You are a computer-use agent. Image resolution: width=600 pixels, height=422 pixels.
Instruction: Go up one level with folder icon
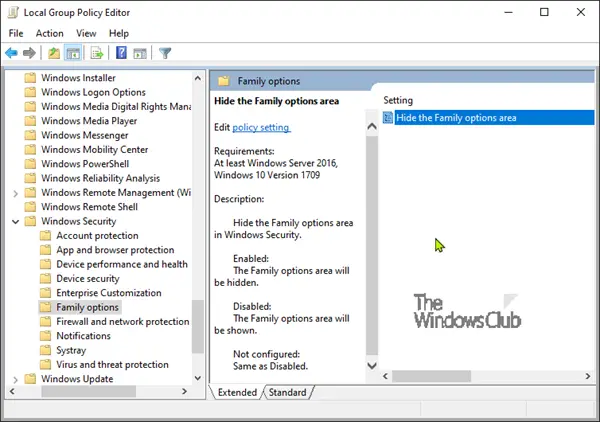(x=54, y=53)
